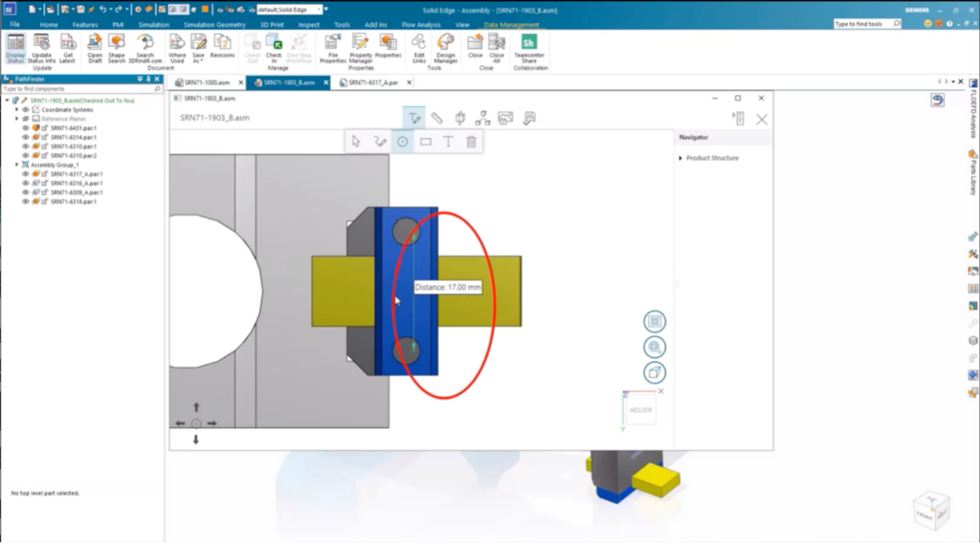Click the PathFinder component search field
The width and height of the screenshot is (980, 545).
pyautogui.click(x=80, y=89)
